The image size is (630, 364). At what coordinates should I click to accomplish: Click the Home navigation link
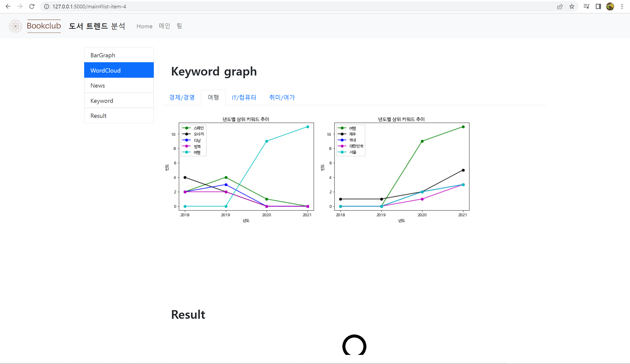[x=144, y=26]
